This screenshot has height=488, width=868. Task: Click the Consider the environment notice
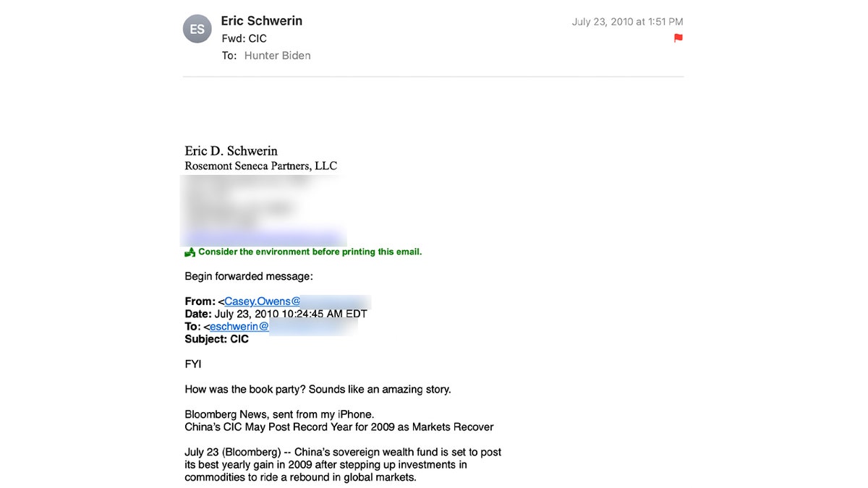click(310, 252)
